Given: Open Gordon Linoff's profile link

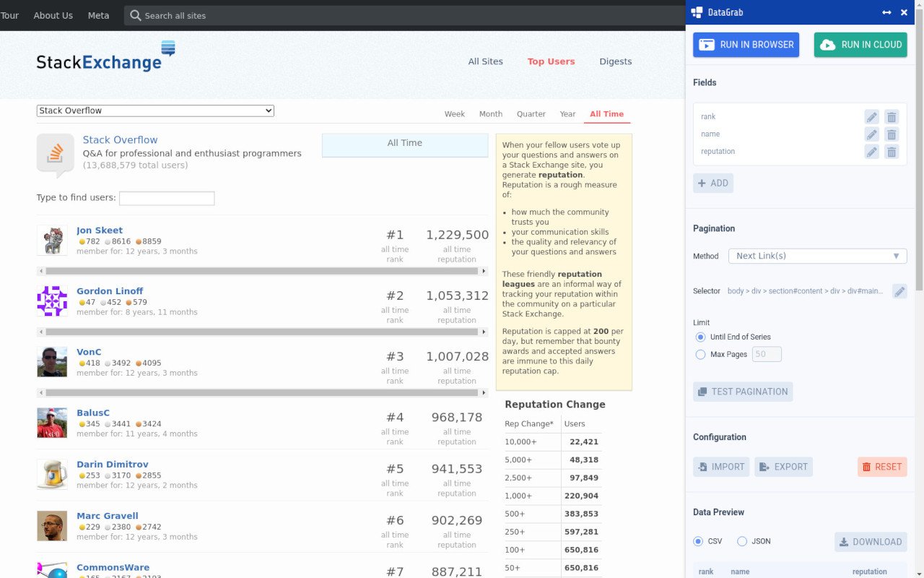Looking at the screenshot, I should (110, 291).
